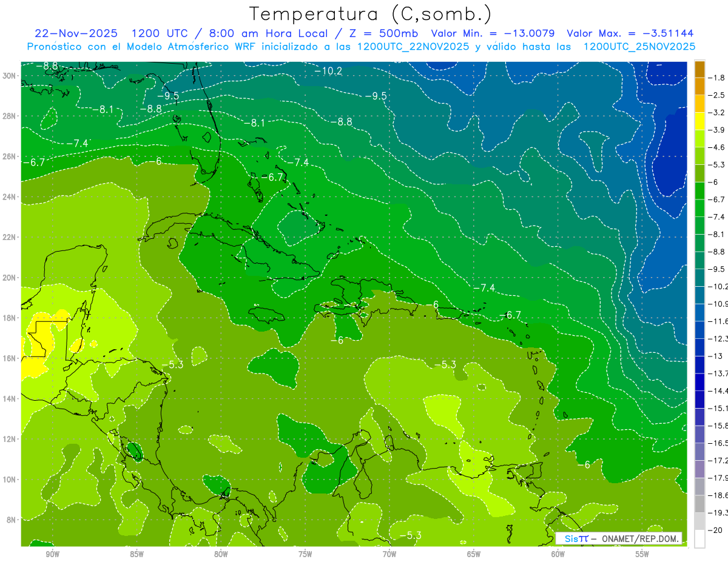Click the 28N latitude axis label

(9, 116)
